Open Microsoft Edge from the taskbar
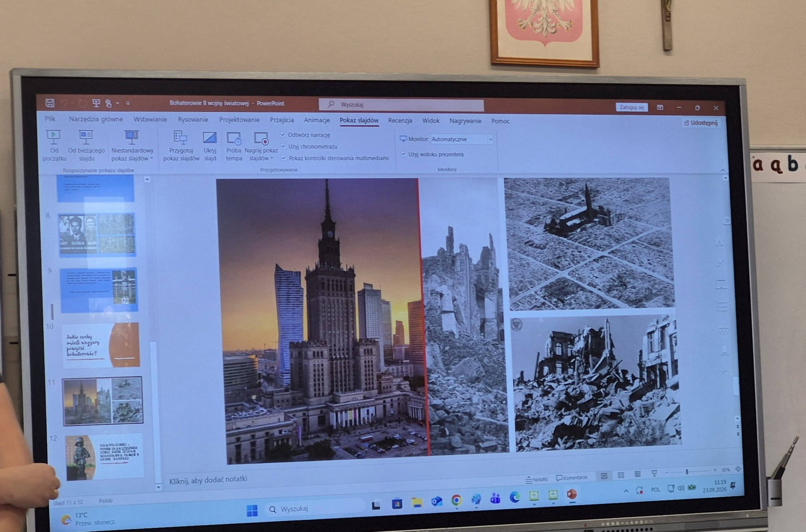Screen dimensions: 806x532 point(515,498)
